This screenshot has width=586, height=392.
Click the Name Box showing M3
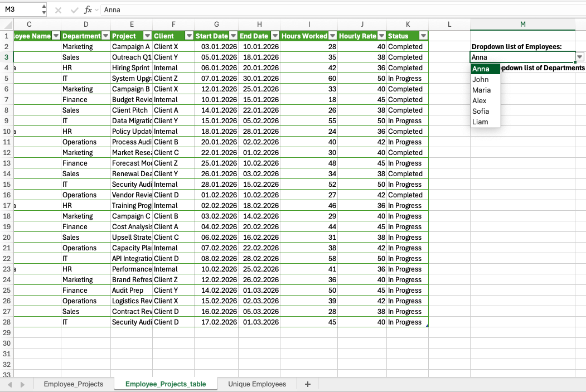pyautogui.click(x=21, y=9)
